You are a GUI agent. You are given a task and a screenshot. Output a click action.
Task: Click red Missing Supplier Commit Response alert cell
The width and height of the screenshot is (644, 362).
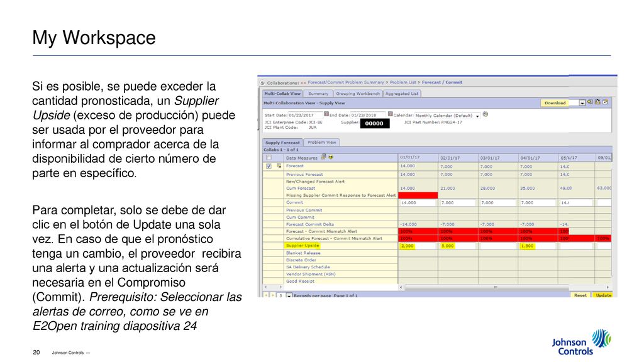(418, 195)
